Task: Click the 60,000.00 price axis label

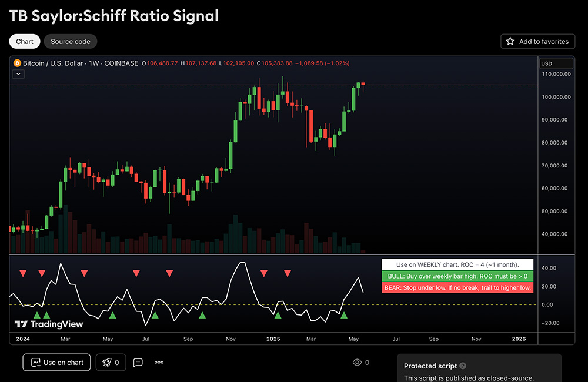Action: [554, 188]
